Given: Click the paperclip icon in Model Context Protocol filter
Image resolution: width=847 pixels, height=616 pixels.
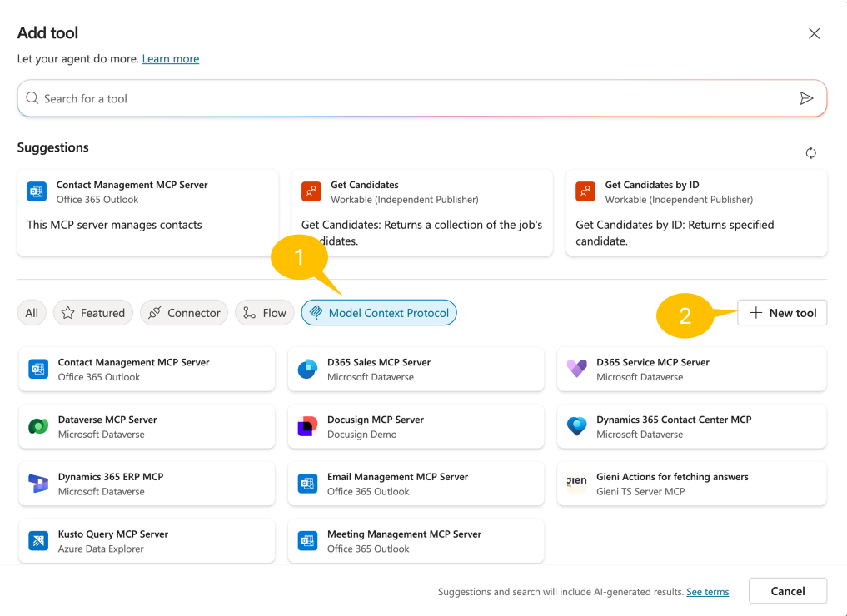Looking at the screenshot, I should 316,313.
